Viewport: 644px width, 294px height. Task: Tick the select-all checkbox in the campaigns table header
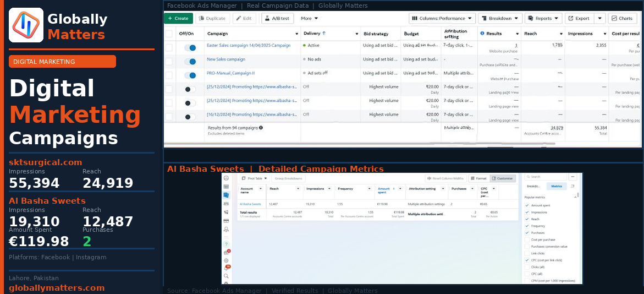pyautogui.click(x=169, y=34)
